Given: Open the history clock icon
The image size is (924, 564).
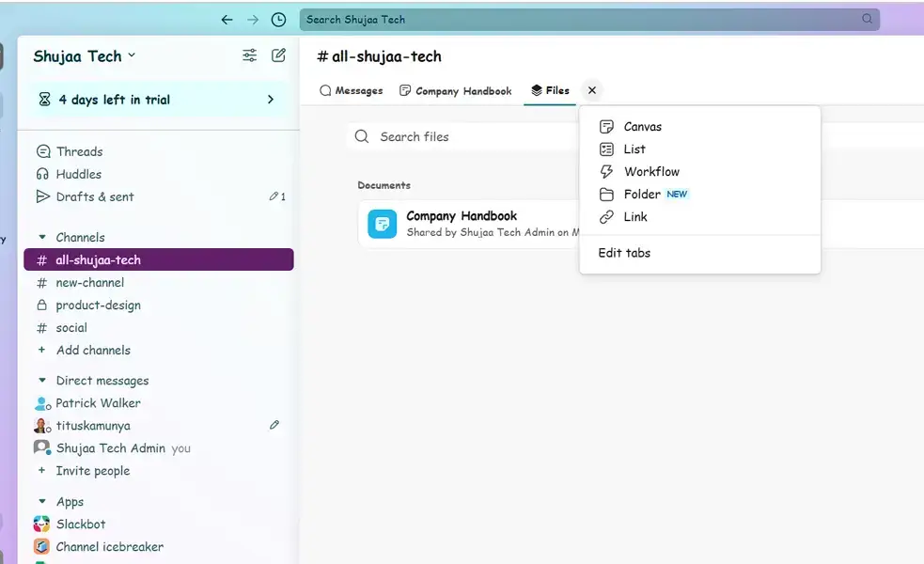Looking at the screenshot, I should (x=278, y=20).
